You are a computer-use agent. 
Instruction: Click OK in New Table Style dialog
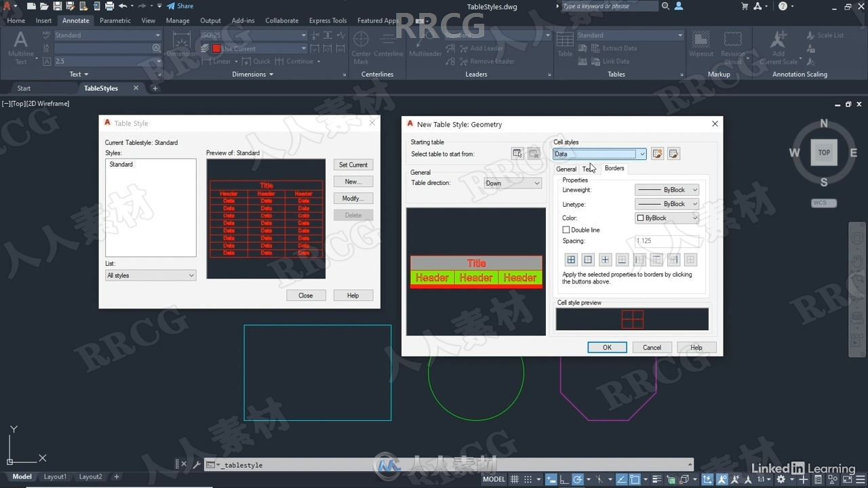(x=607, y=347)
